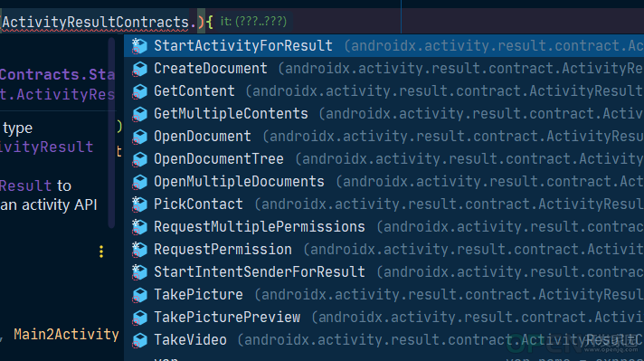Select RequestPermission completion item
Screen dimensions: 644x361
click(x=384, y=249)
